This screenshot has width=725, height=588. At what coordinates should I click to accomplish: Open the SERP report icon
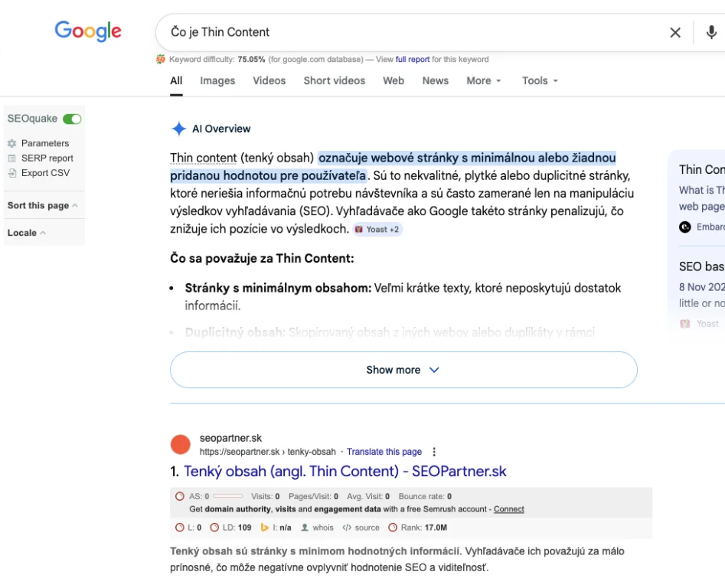click(11, 158)
